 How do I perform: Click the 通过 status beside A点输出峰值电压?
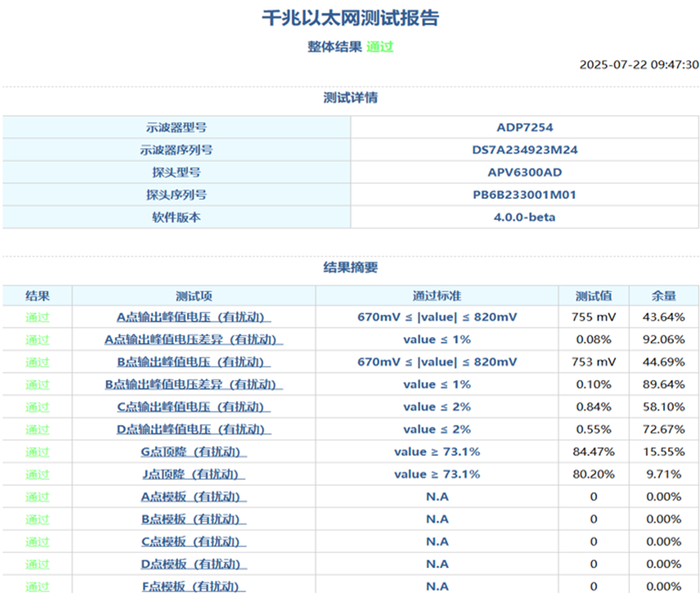tap(37, 317)
